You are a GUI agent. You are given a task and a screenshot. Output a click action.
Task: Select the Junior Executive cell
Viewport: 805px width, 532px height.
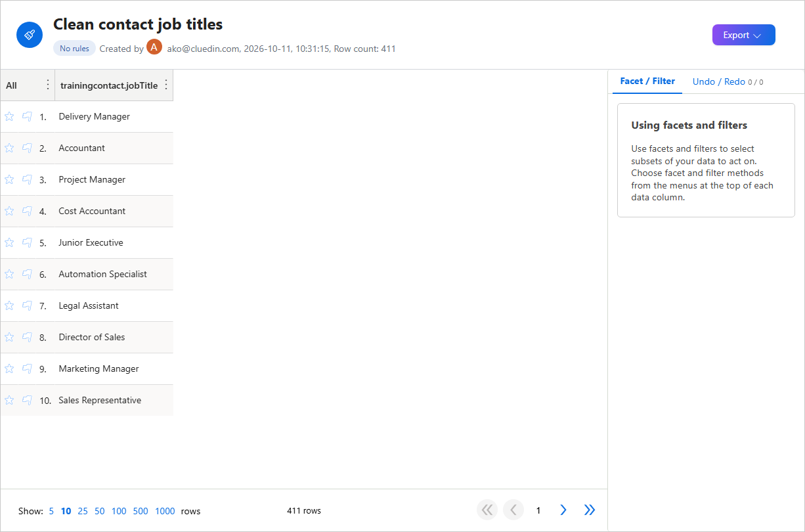pos(114,242)
